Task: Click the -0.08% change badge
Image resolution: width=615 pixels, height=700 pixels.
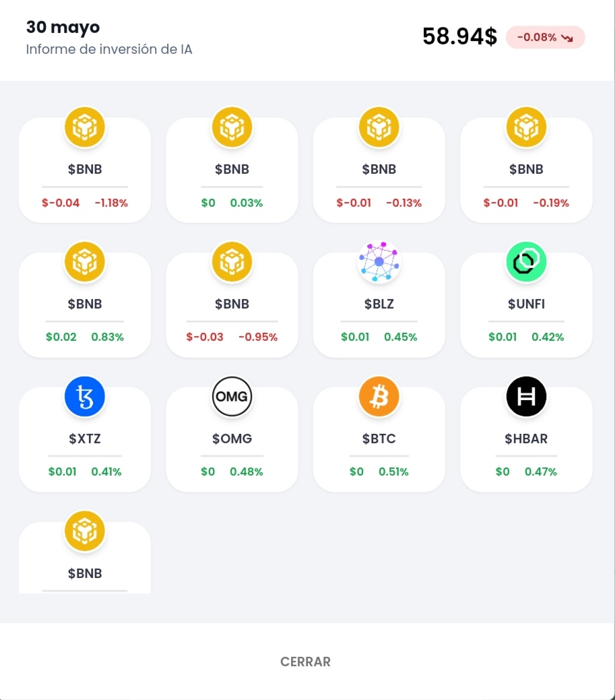Action: tap(545, 38)
